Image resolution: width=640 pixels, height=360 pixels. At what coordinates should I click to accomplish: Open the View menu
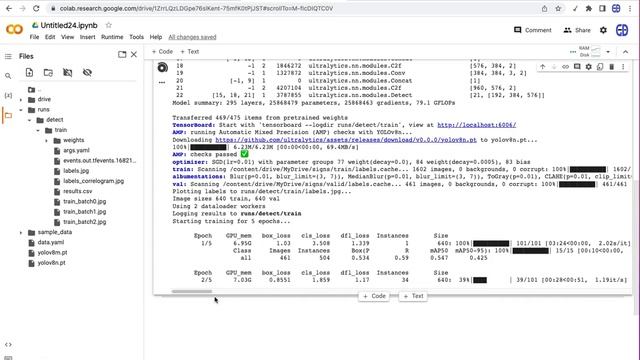point(67,37)
